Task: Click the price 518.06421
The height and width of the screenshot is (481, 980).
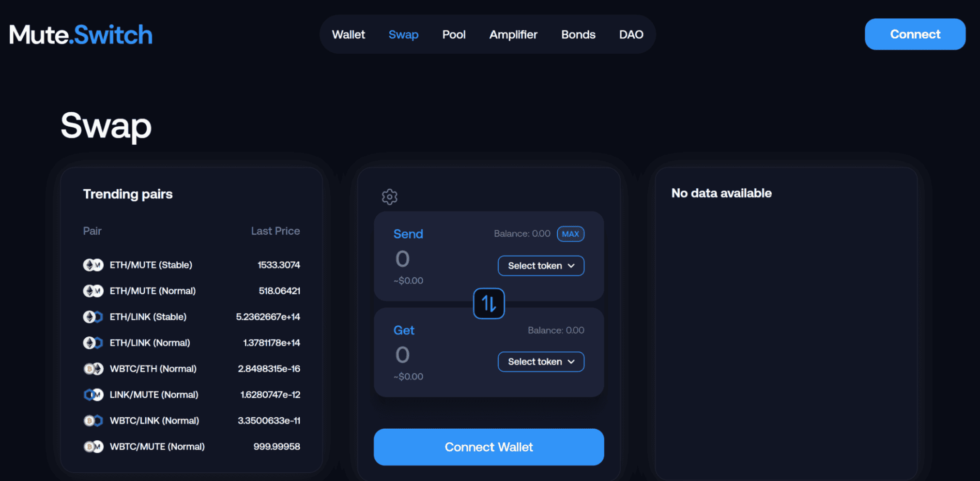Action: tap(279, 291)
